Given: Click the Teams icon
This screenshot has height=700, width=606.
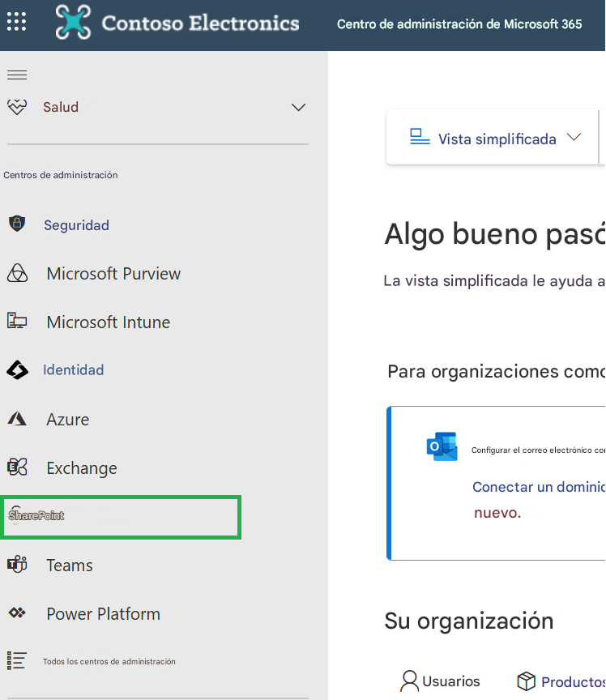Looking at the screenshot, I should 17,564.
